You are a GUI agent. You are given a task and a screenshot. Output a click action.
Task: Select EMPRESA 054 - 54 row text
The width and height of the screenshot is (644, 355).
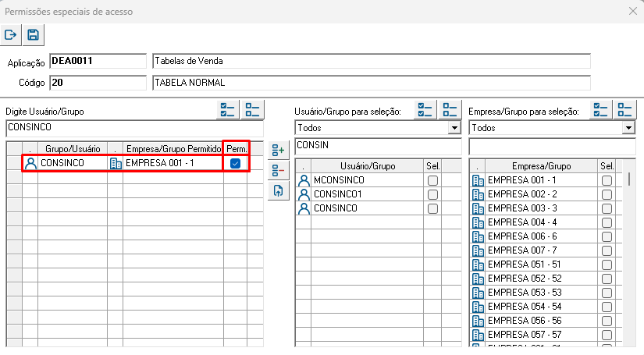pyautogui.click(x=525, y=307)
